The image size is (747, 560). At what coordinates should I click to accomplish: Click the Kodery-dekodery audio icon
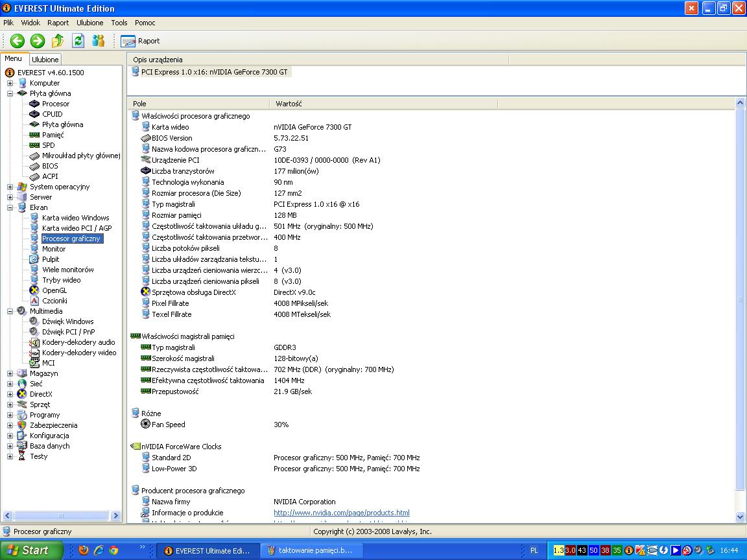[34, 342]
